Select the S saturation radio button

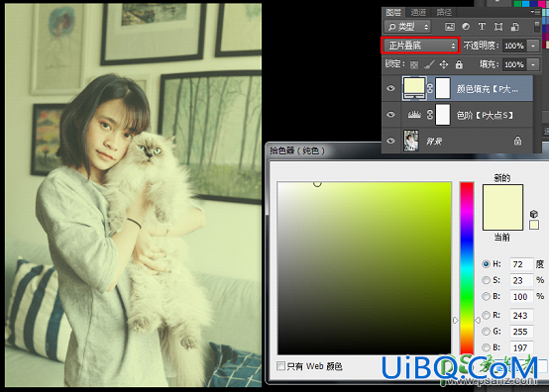486,280
